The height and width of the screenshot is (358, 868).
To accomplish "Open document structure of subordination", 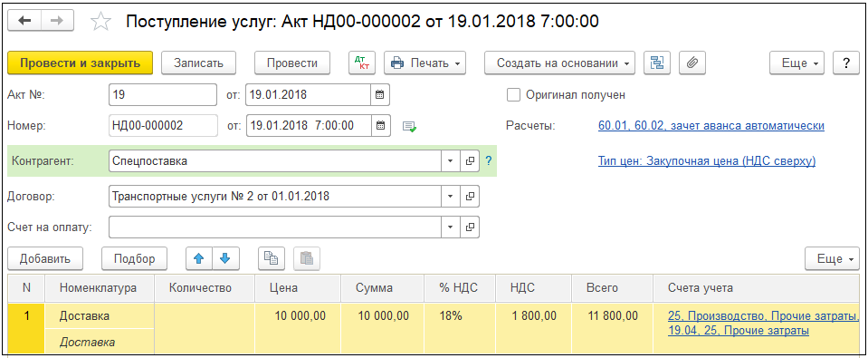I will point(657,63).
